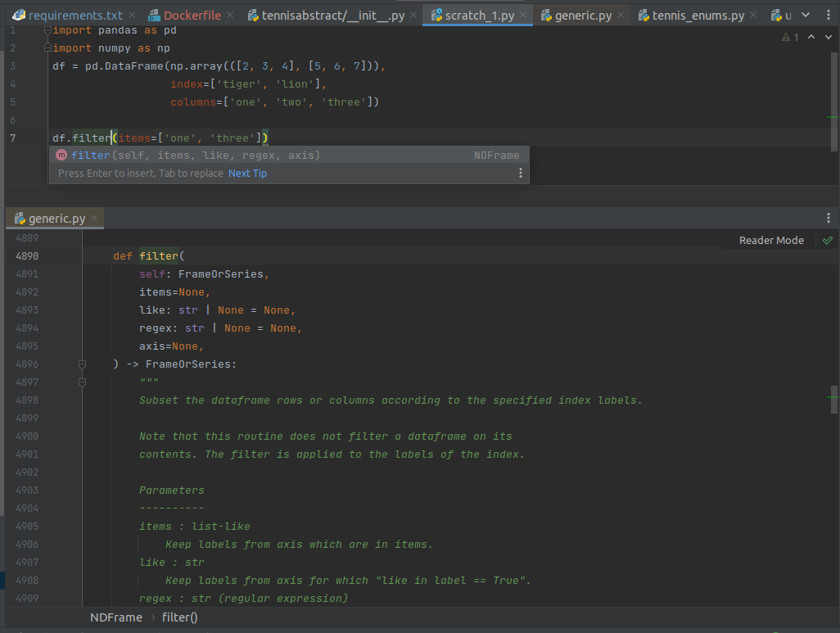Click the Python file icon on scratch_1.py tab
The width and height of the screenshot is (840, 633).
[436, 15]
